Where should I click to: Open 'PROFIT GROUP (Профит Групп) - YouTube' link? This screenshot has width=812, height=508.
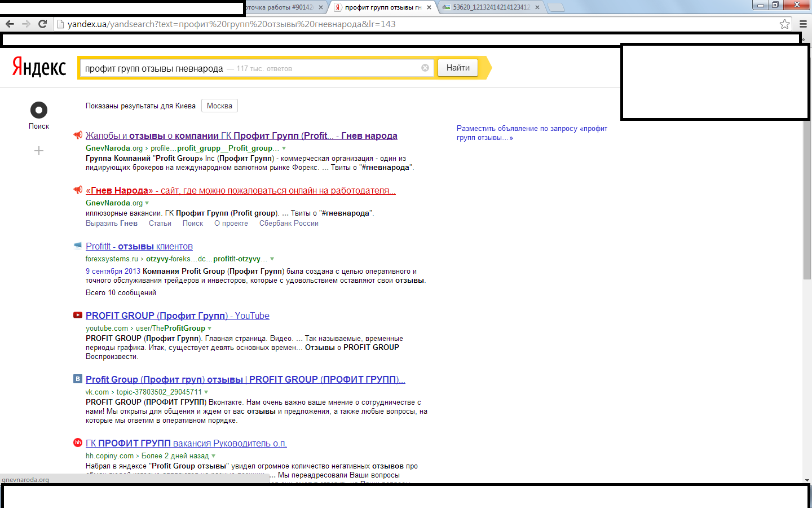tap(178, 316)
